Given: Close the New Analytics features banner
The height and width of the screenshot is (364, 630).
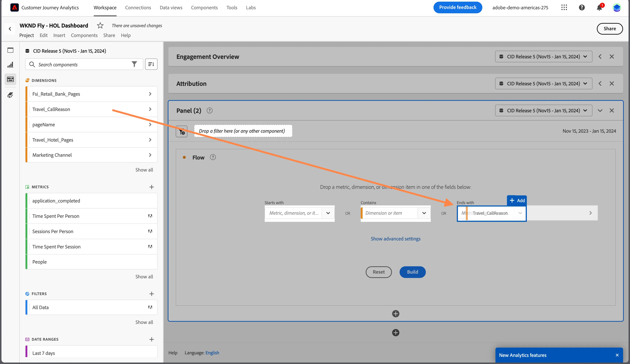Looking at the screenshot, I should tap(617, 355).
